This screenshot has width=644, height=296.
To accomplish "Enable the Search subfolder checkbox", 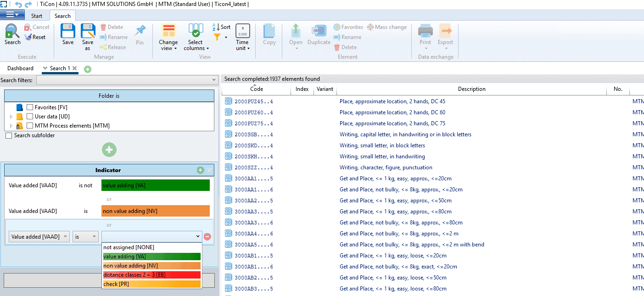I will 9,136.
